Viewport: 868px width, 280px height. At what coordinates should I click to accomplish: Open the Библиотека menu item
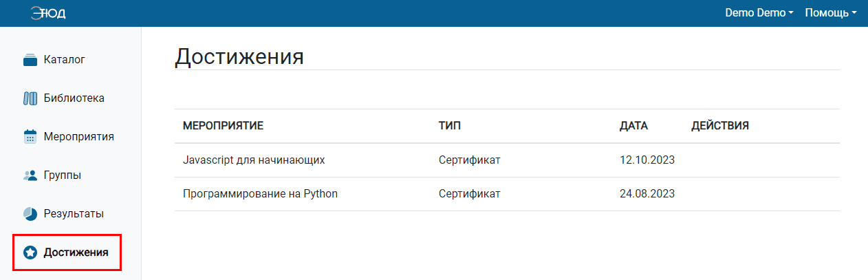pyautogui.click(x=74, y=98)
